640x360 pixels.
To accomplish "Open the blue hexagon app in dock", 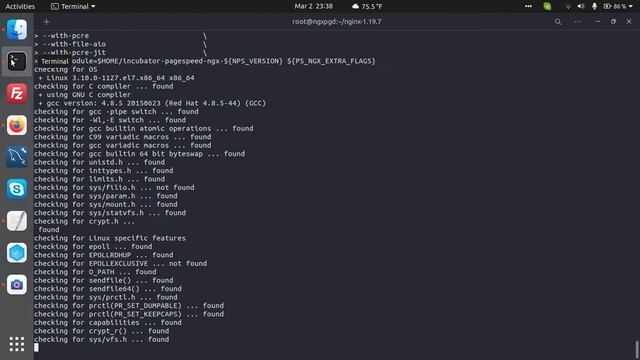I will coord(17,253).
